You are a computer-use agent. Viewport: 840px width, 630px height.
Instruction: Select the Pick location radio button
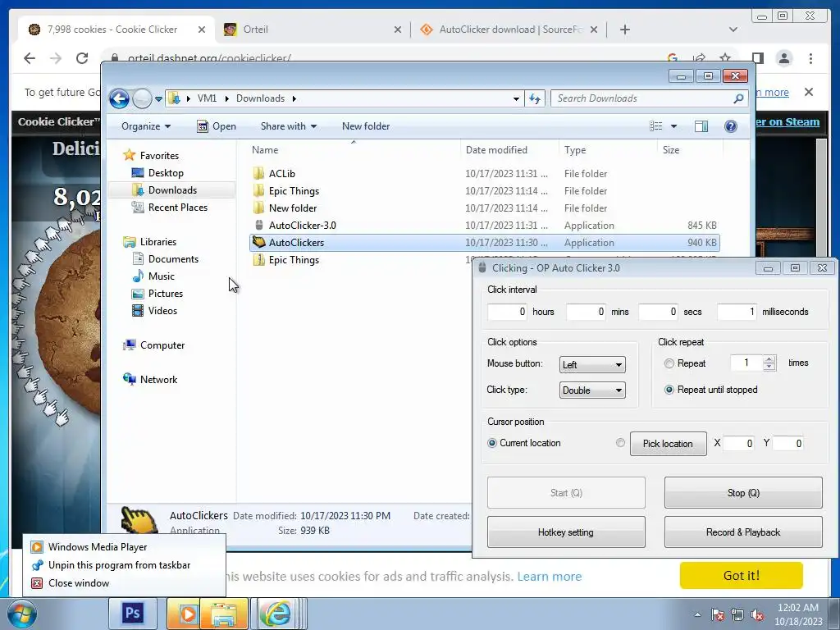[x=620, y=443]
